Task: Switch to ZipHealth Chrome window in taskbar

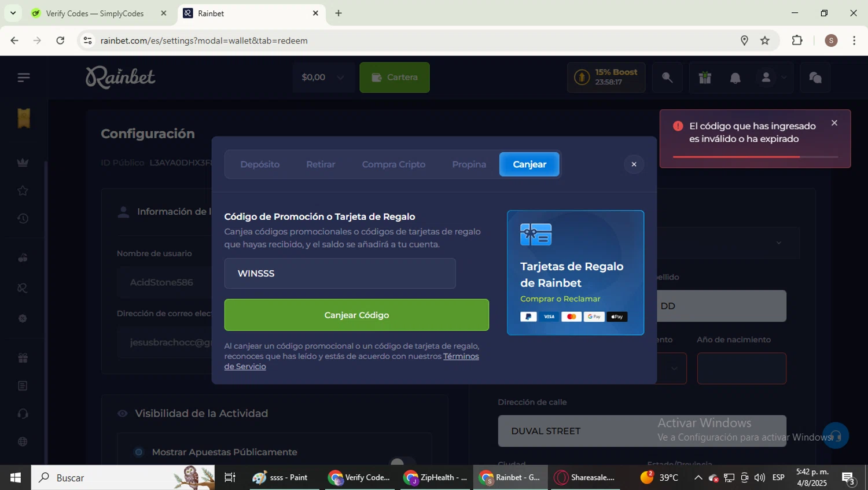Action: [x=435, y=477]
